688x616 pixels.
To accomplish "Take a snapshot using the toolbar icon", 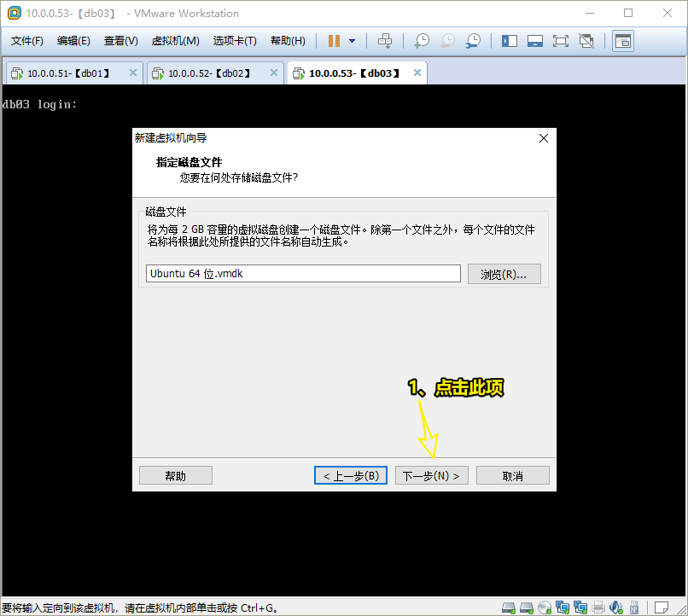I will point(422,41).
